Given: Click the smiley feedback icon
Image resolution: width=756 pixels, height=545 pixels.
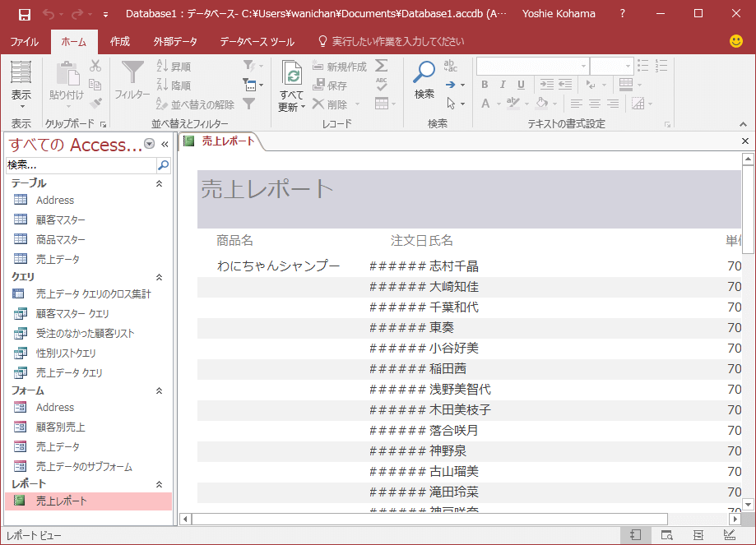Looking at the screenshot, I should (736, 41).
